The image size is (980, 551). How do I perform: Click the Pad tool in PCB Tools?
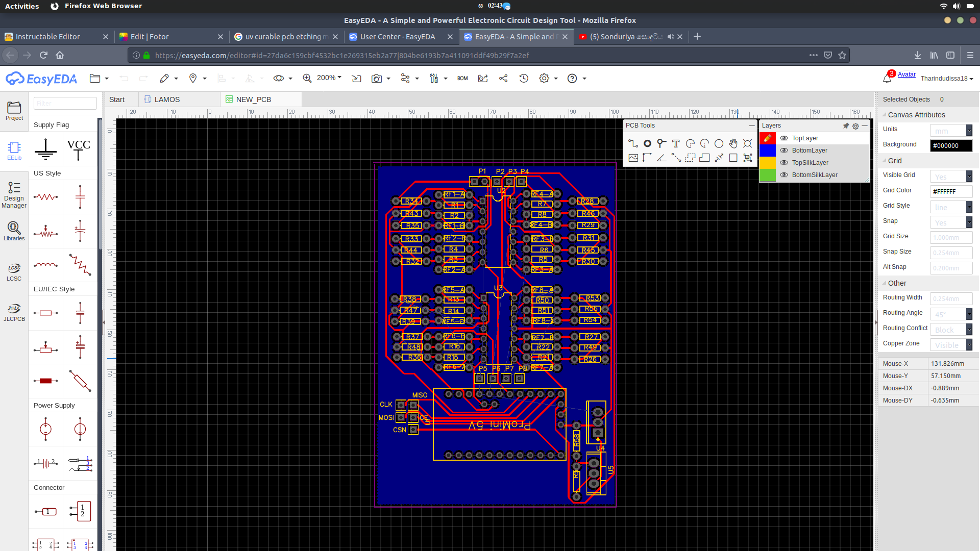647,143
